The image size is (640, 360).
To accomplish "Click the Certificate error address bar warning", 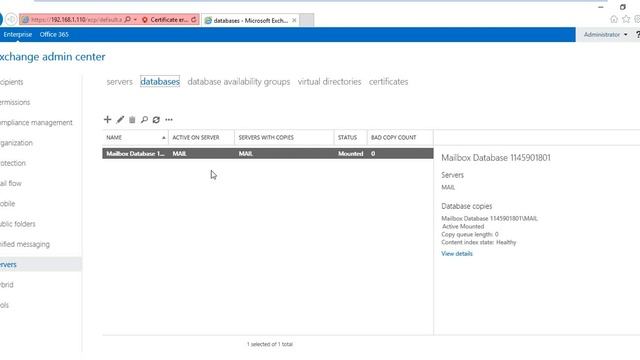I will click(x=170, y=20).
